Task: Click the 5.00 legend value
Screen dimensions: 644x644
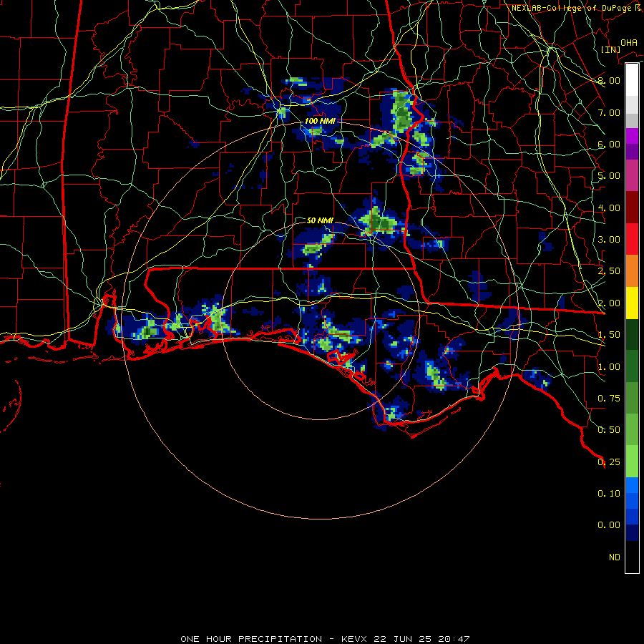Action: tap(609, 176)
